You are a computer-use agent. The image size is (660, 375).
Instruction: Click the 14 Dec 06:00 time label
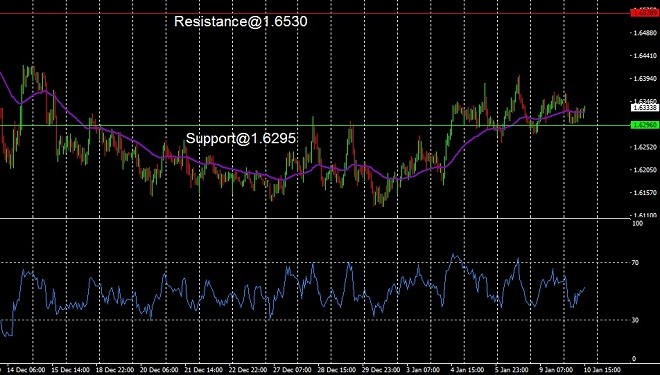click(x=26, y=370)
